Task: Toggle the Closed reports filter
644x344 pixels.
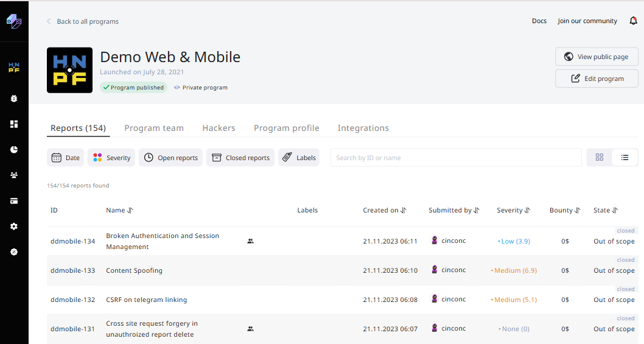Action: (x=240, y=158)
